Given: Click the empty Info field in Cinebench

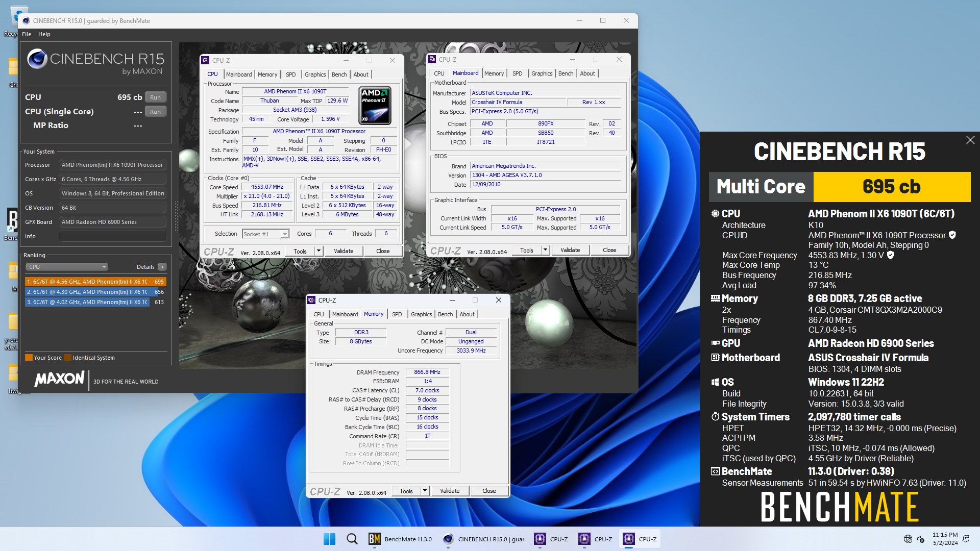Looking at the screenshot, I should pos(112,236).
